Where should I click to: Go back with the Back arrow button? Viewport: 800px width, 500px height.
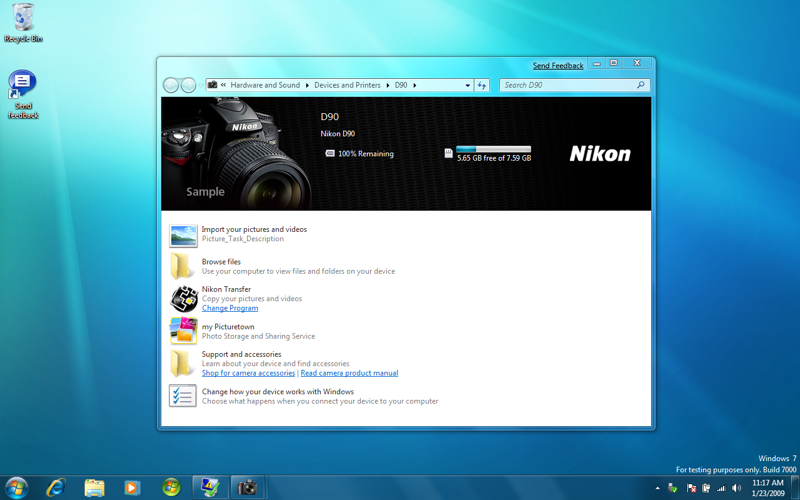(x=171, y=85)
